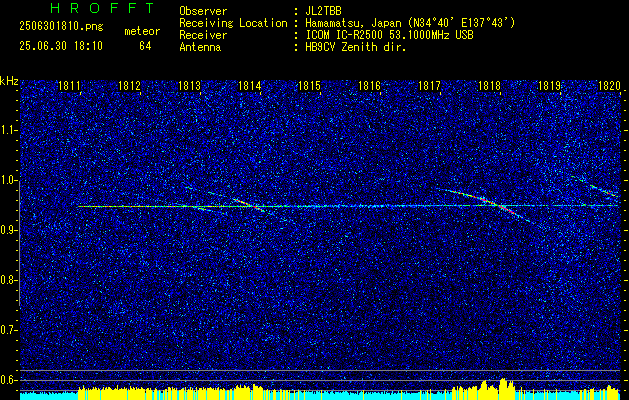Screen dimensions: 629x400
Task: Click the 1819 time marker
Action: click(x=550, y=86)
